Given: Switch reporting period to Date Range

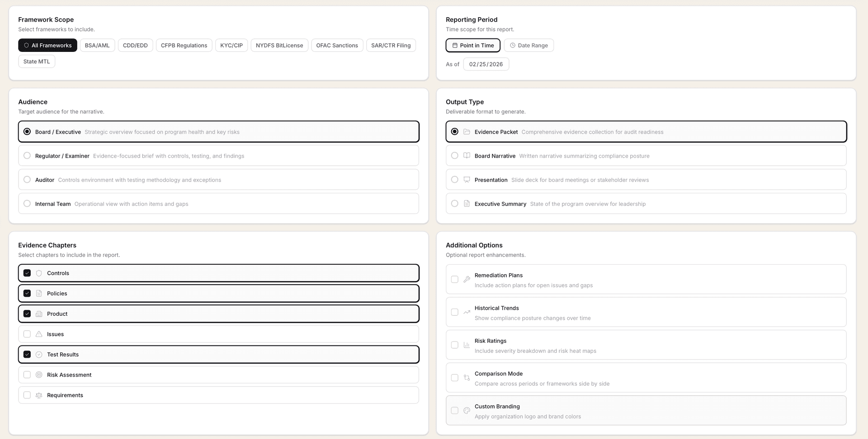Looking at the screenshot, I should click(528, 45).
